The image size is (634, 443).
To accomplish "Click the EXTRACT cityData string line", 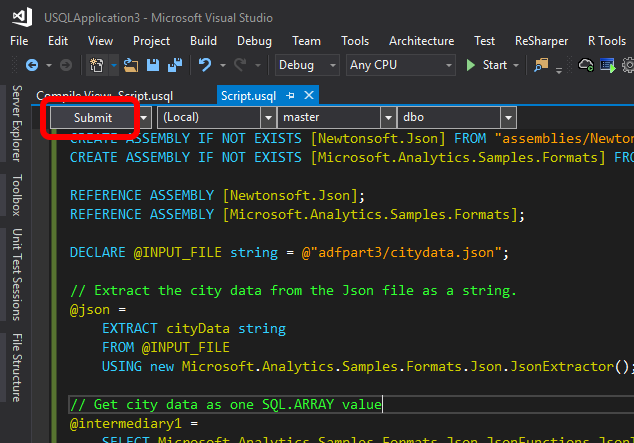I will pyautogui.click(x=194, y=329).
